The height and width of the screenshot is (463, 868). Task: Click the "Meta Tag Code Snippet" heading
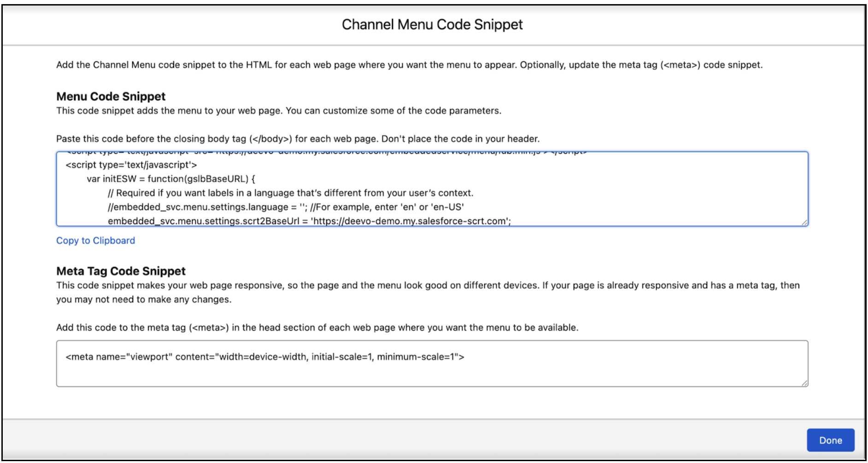(x=121, y=271)
